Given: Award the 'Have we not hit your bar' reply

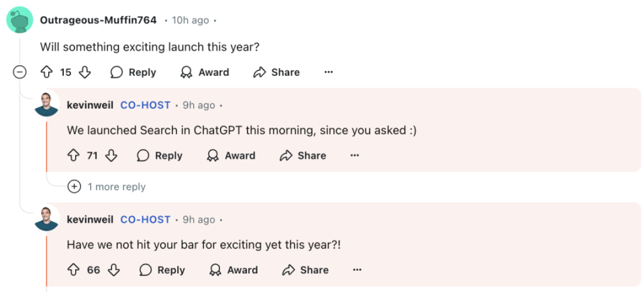Looking at the screenshot, I should (233, 270).
